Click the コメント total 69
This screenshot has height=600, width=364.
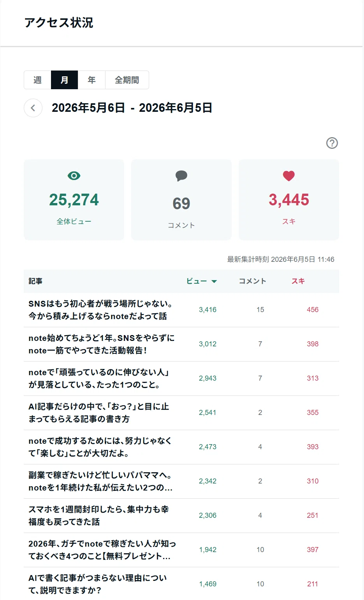(181, 203)
